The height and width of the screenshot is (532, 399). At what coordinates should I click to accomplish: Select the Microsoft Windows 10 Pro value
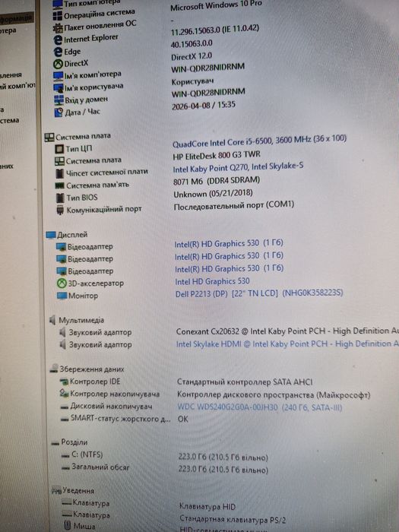click(x=216, y=5)
